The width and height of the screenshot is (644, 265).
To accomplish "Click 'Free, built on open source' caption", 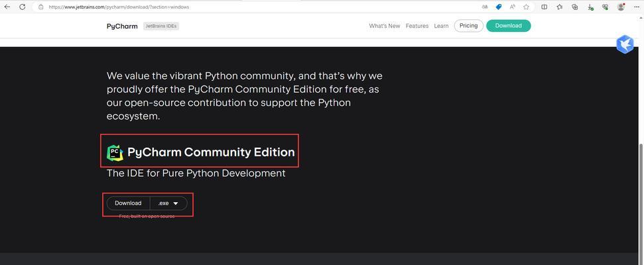I will (147, 216).
